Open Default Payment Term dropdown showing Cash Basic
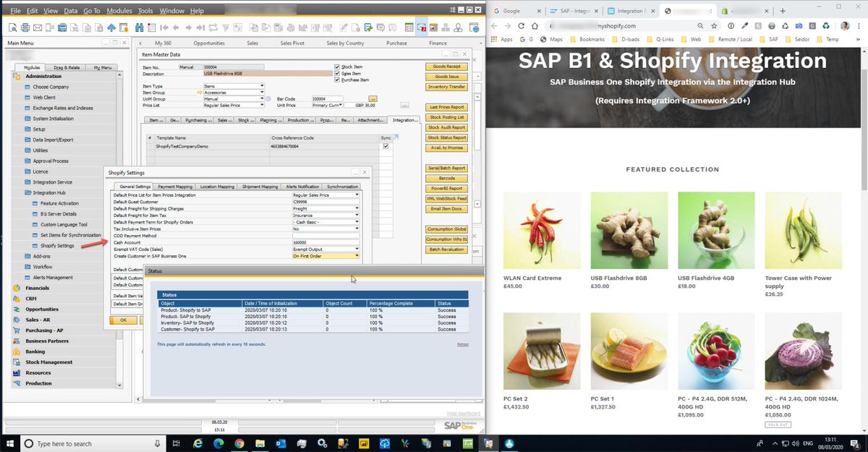The image size is (868, 452). point(325,221)
